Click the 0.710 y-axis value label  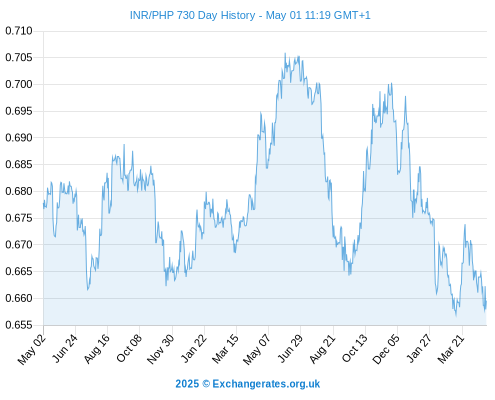point(19,31)
